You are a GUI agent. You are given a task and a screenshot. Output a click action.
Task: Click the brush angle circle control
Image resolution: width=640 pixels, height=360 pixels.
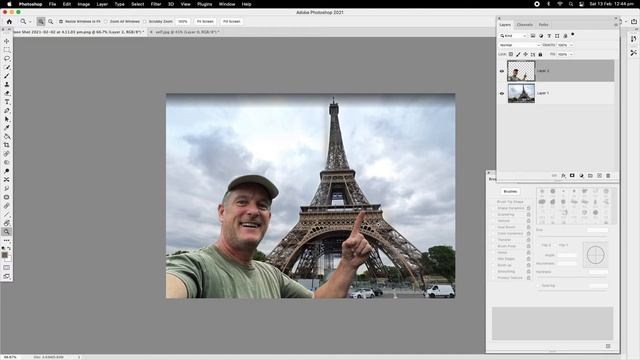(595, 255)
